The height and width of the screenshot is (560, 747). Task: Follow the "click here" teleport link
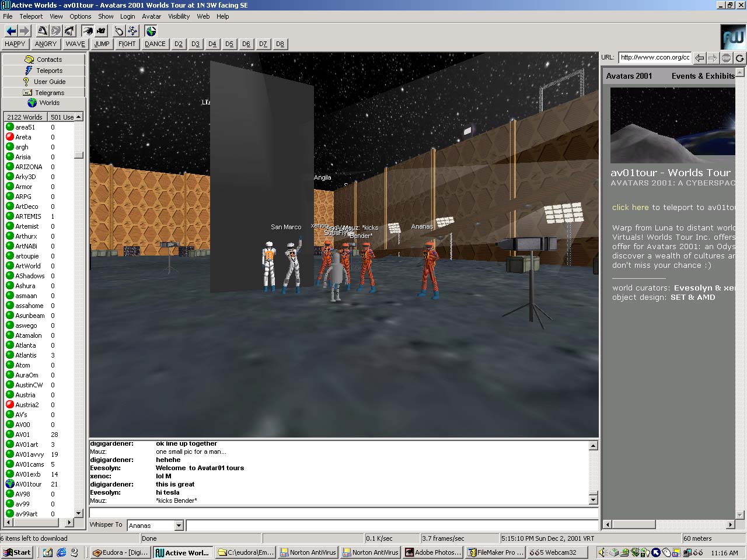(630, 207)
